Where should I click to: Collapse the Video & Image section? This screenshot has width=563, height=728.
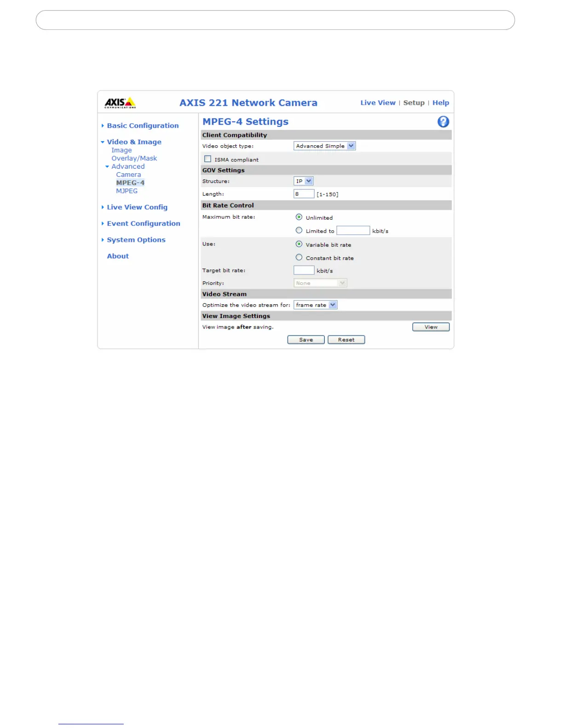point(134,142)
